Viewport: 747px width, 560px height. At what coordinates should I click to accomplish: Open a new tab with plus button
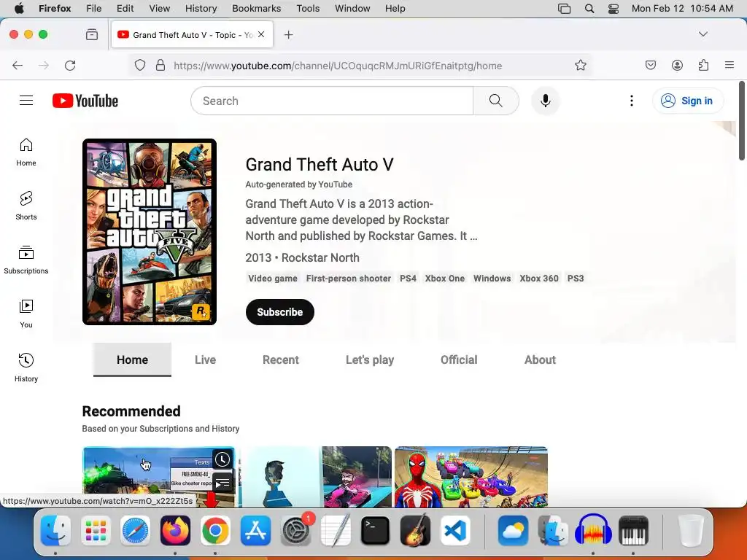point(288,35)
